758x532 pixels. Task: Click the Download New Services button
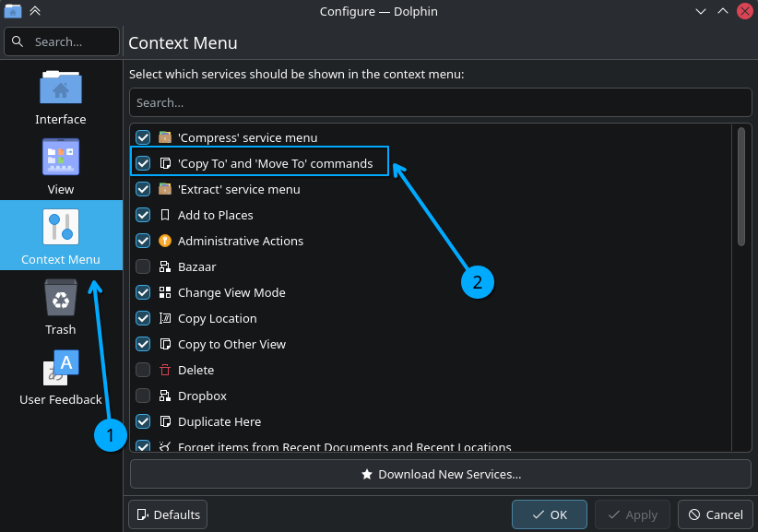(441, 474)
